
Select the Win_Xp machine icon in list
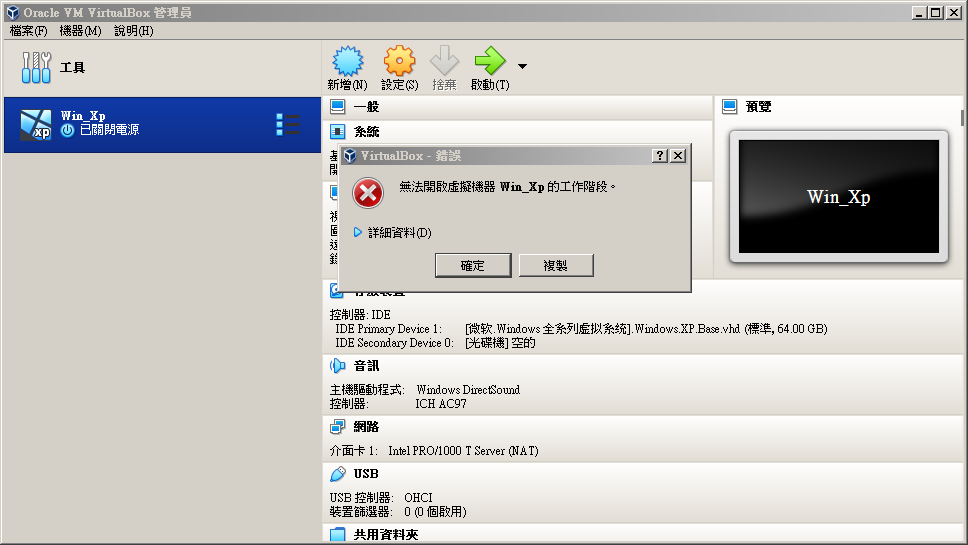point(36,125)
